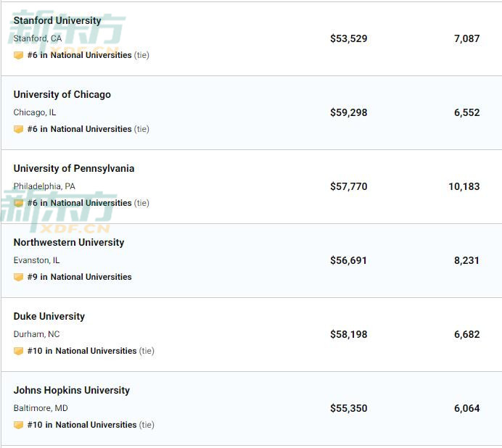
Task: Open the University of Pennsylvania link
Action: click(73, 168)
